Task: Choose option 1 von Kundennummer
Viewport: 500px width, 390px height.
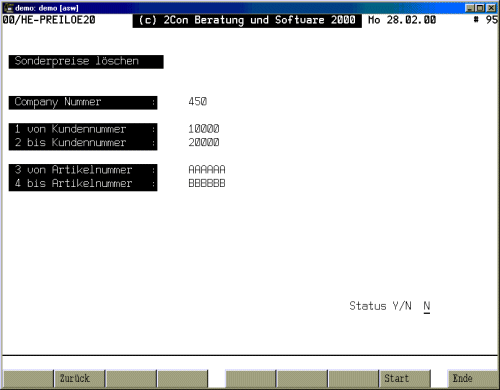Action: point(83,130)
